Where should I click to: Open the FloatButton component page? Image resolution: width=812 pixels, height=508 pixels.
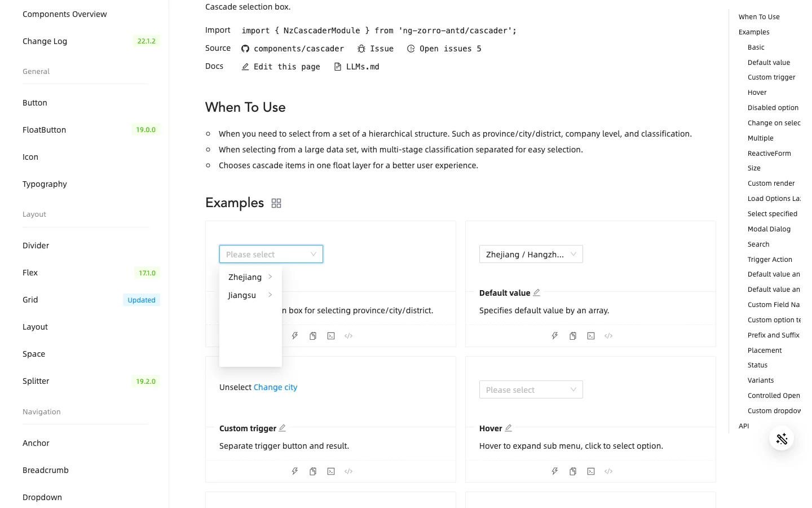click(45, 130)
